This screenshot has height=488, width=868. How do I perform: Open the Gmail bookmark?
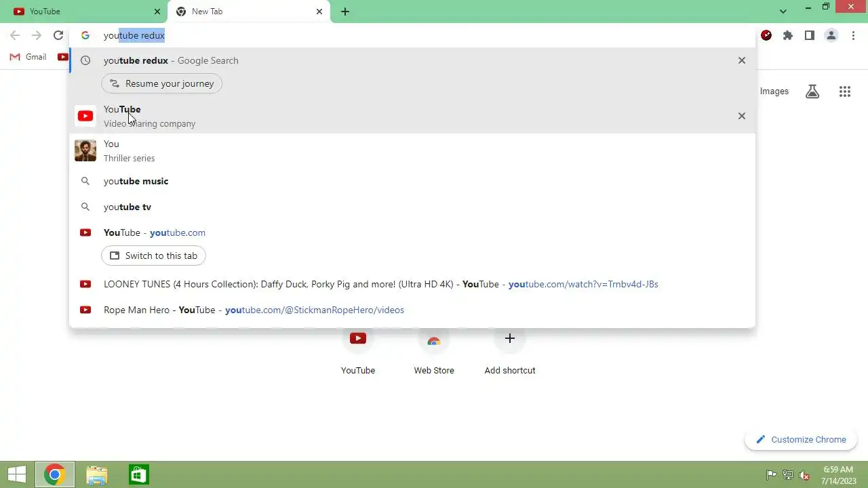[28, 57]
